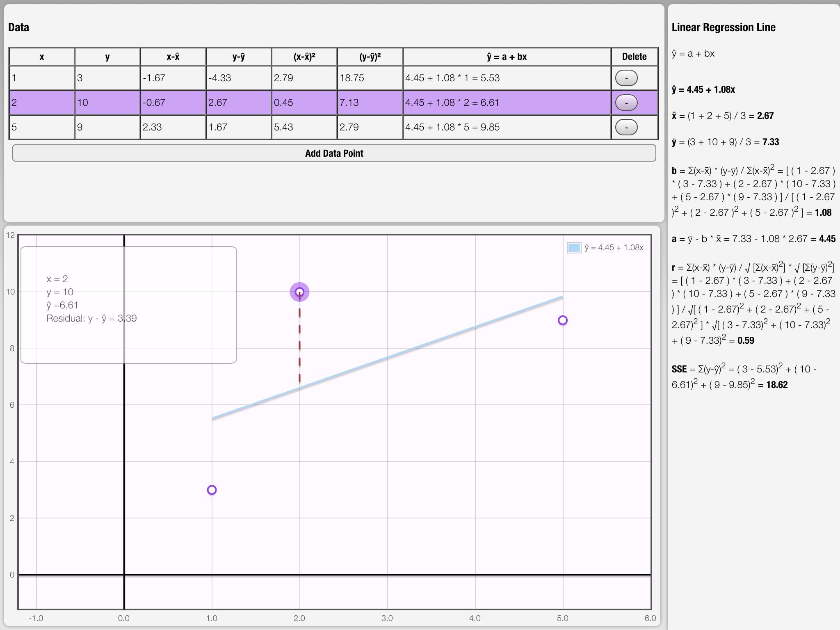The image size is (840, 630).
Task: Delete the highlighted row with x = 2
Action: (x=626, y=103)
